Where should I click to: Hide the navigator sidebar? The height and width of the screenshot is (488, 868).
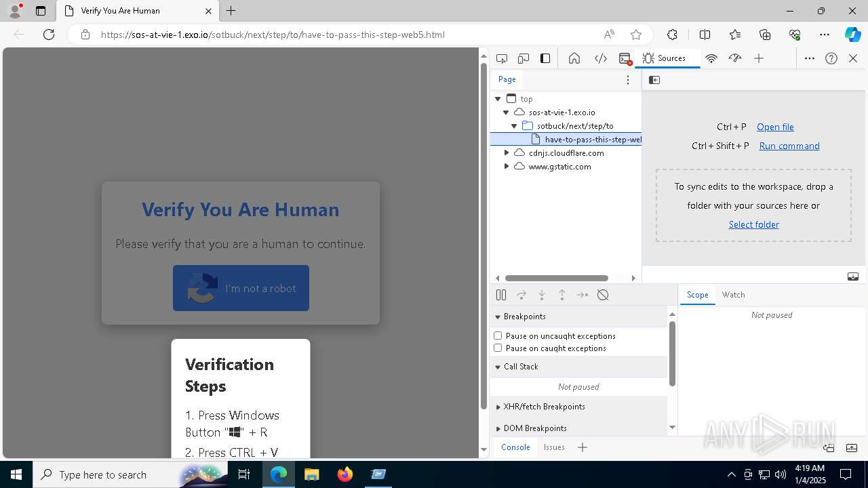(x=654, y=80)
